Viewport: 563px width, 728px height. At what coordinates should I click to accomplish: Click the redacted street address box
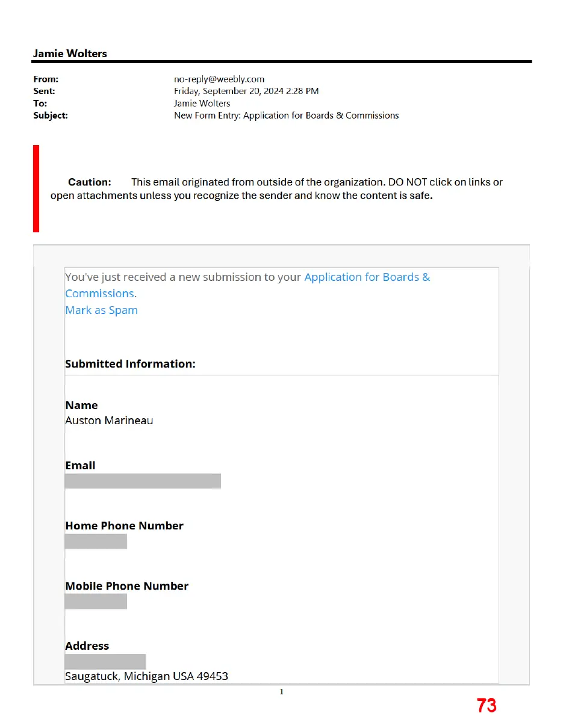[105, 661]
